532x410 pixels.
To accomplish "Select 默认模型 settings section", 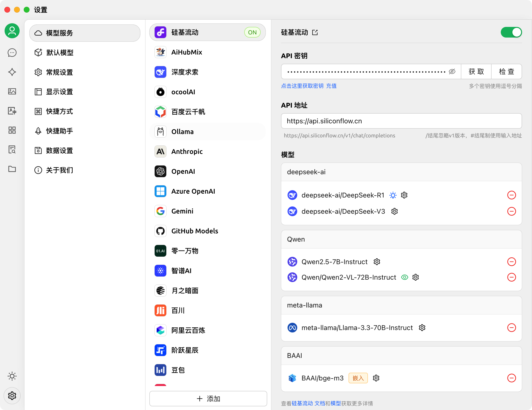I will tap(84, 52).
